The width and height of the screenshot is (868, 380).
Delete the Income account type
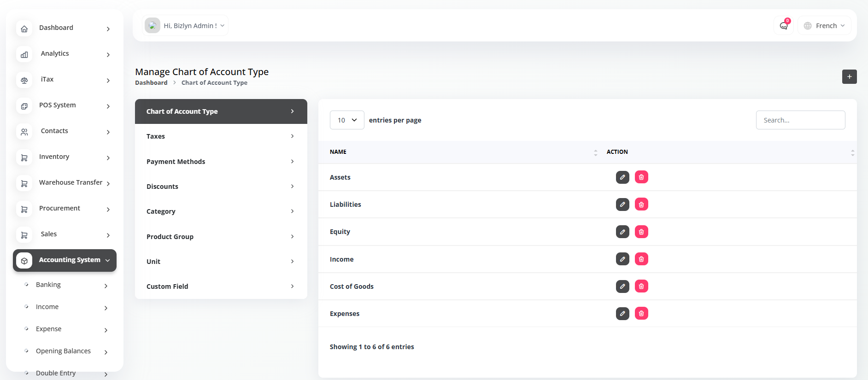tap(641, 259)
